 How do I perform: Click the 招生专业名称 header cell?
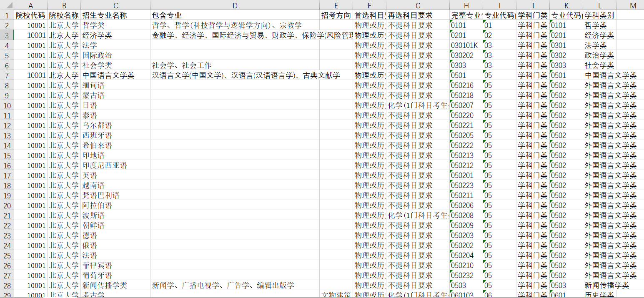[x=115, y=15]
